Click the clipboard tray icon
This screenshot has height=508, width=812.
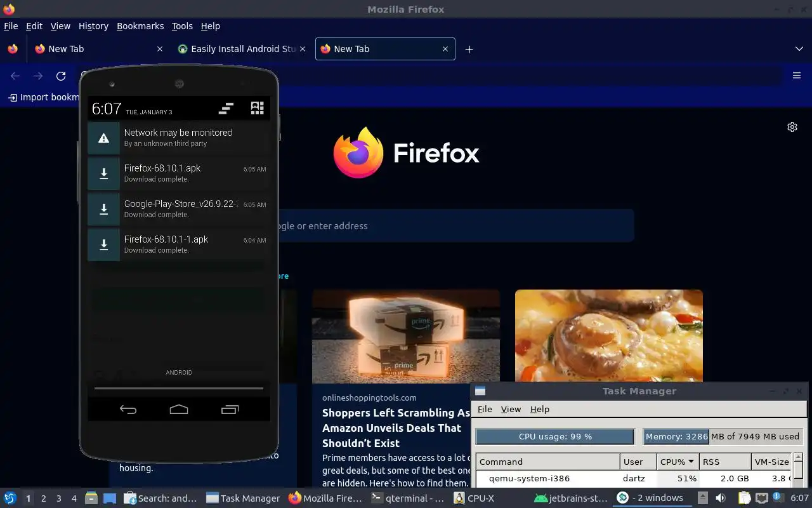[x=744, y=498]
